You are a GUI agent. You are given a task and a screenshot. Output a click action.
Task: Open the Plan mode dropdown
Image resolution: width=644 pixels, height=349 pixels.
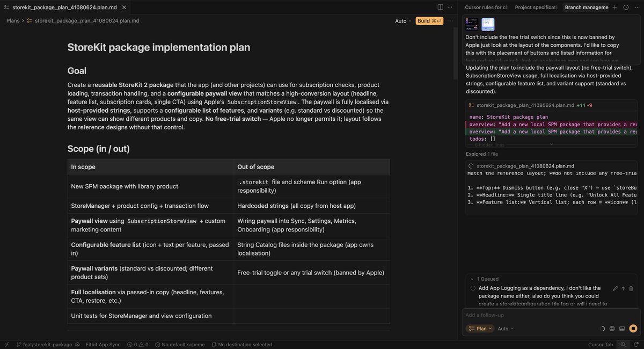coord(480,329)
